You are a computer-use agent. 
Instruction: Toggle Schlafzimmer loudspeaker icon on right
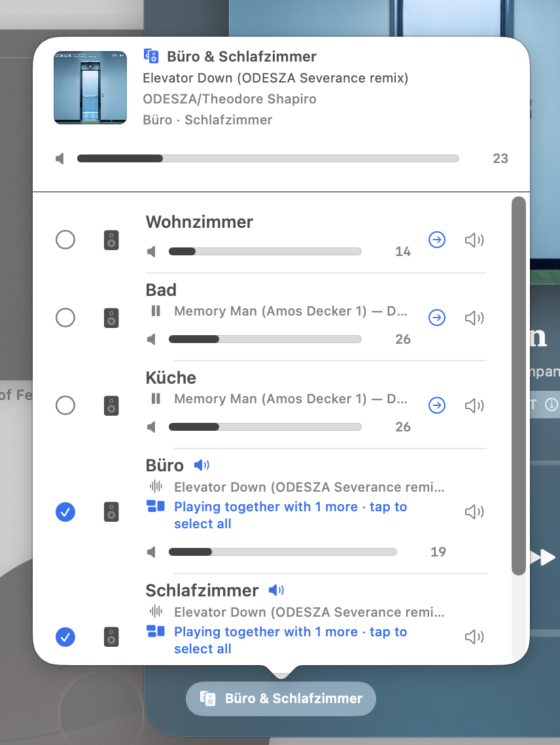pos(474,637)
